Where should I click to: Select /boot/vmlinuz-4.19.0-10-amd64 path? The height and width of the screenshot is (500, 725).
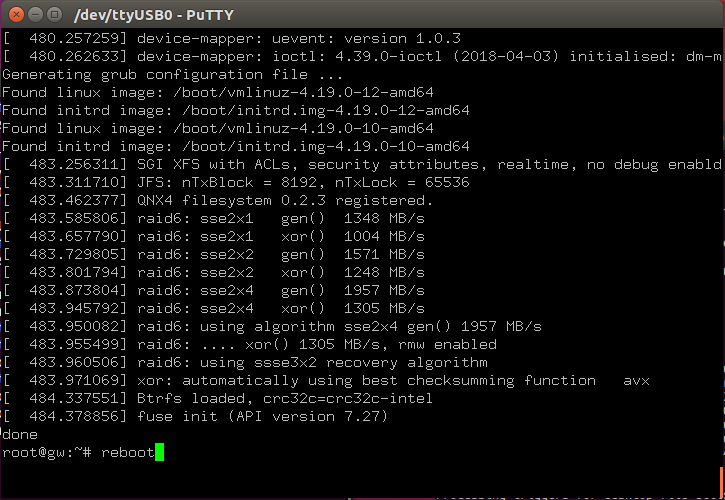click(303, 129)
